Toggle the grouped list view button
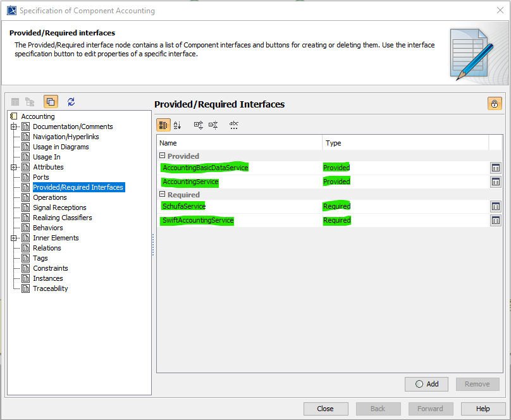Viewport: 511px width, 420px height. (x=163, y=125)
